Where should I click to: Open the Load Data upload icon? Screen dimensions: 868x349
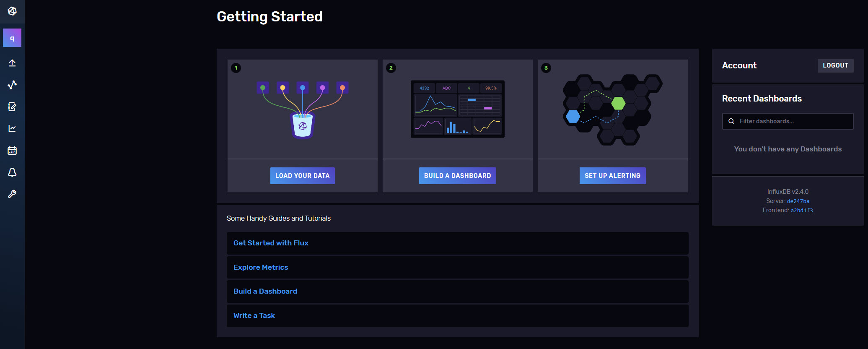coord(12,63)
